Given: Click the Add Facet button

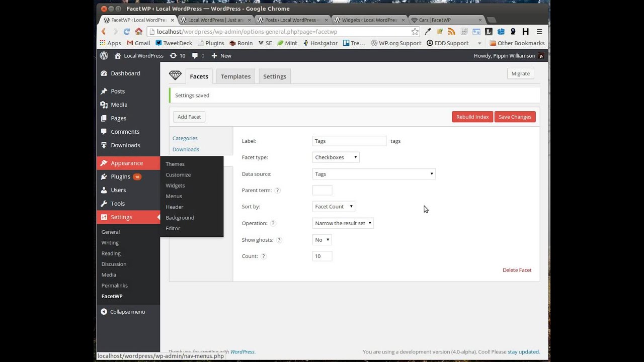Looking at the screenshot, I should click(x=189, y=117).
